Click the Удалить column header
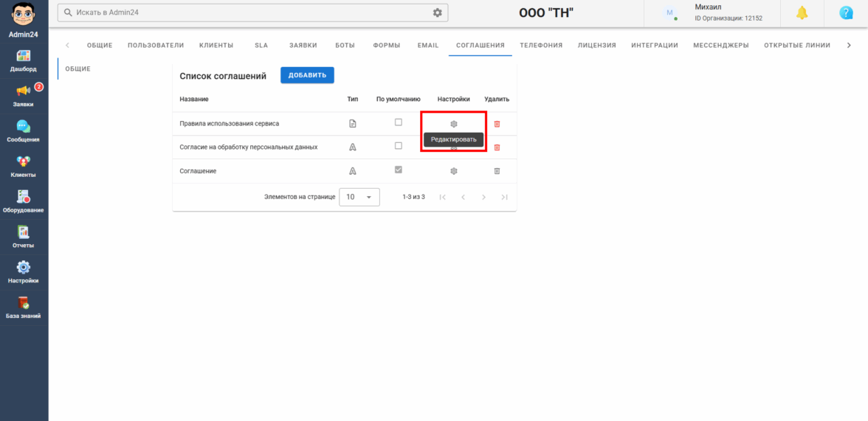Image resolution: width=868 pixels, height=421 pixels. click(x=497, y=99)
